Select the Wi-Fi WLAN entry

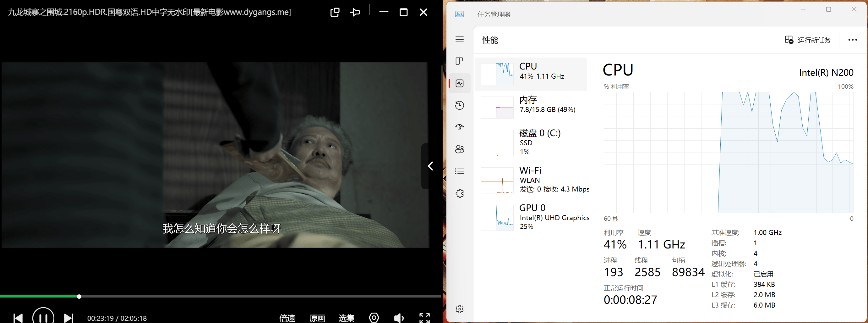coord(531,180)
